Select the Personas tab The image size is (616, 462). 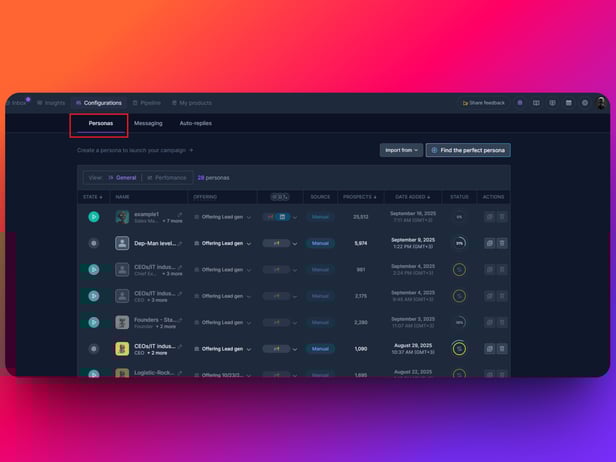point(101,123)
